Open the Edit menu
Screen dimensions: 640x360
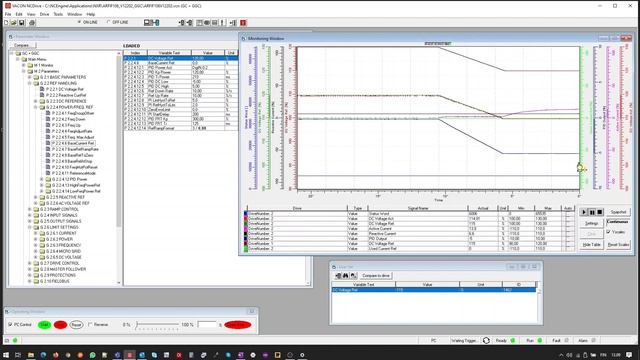pos(19,14)
